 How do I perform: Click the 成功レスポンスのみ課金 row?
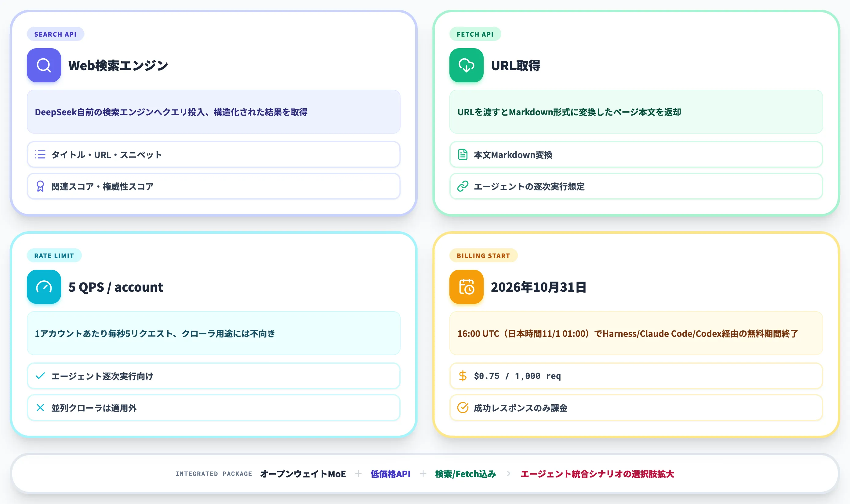click(x=636, y=408)
